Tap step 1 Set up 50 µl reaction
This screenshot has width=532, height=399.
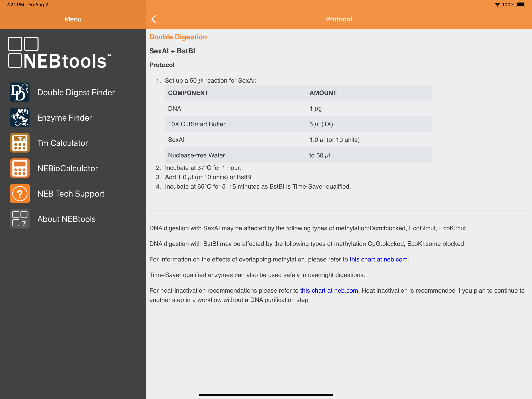211,81
